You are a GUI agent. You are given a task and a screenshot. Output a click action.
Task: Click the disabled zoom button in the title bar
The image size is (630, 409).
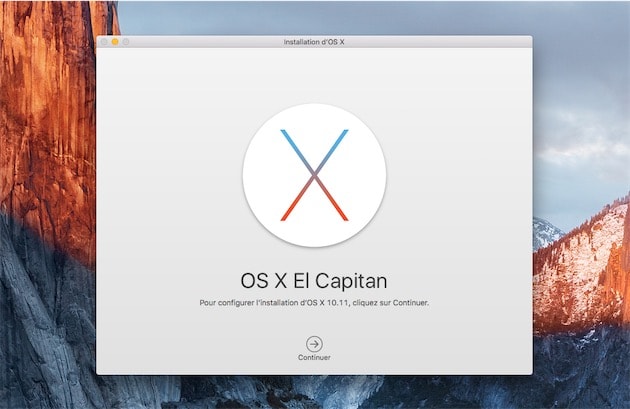point(126,42)
